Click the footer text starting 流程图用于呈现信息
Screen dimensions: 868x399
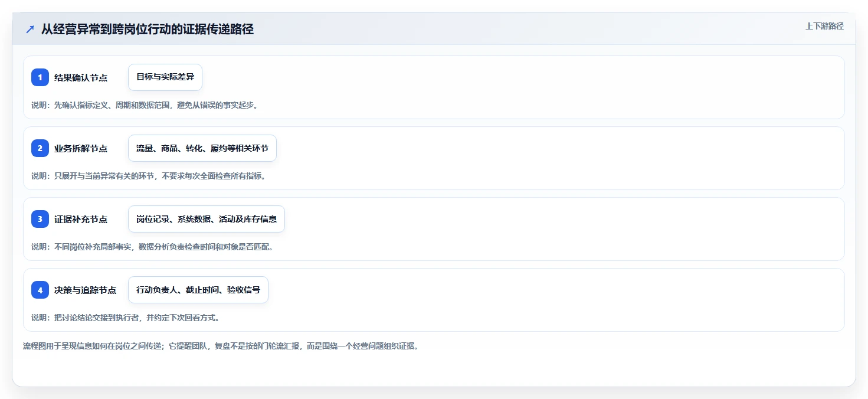(221, 346)
